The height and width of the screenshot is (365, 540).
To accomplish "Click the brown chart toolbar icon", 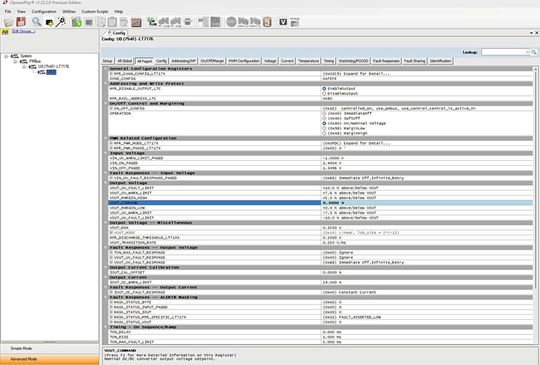I will click(136, 22).
